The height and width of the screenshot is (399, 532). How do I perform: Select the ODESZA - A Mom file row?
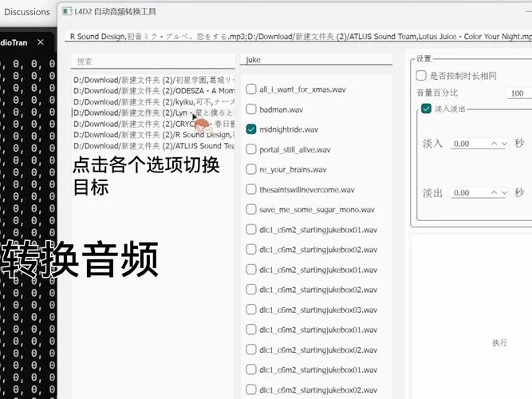(x=153, y=91)
